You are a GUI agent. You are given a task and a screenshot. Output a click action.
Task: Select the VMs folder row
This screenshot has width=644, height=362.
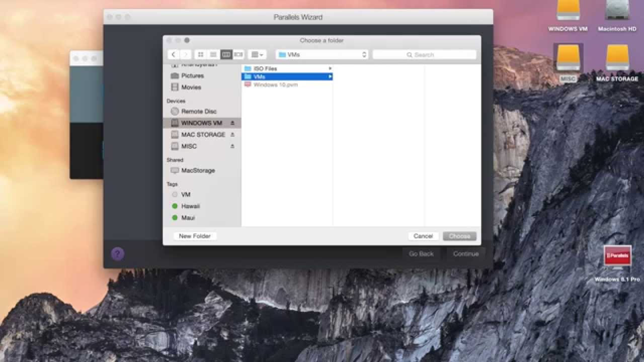click(x=287, y=76)
